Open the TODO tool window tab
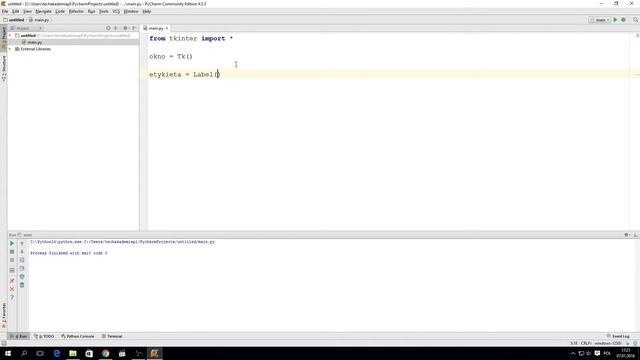Viewport: 640px width, 360px height. (x=44, y=336)
